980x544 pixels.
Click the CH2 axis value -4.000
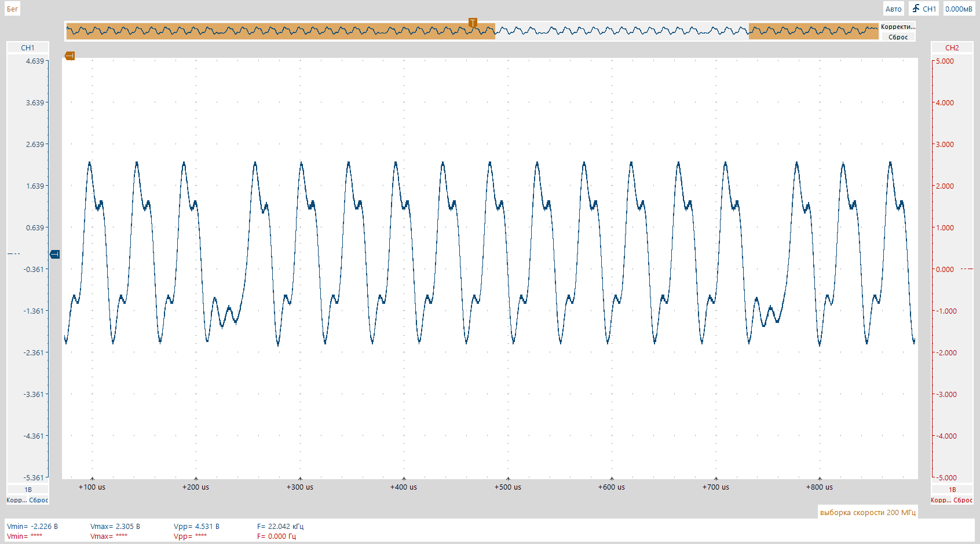tap(946, 436)
